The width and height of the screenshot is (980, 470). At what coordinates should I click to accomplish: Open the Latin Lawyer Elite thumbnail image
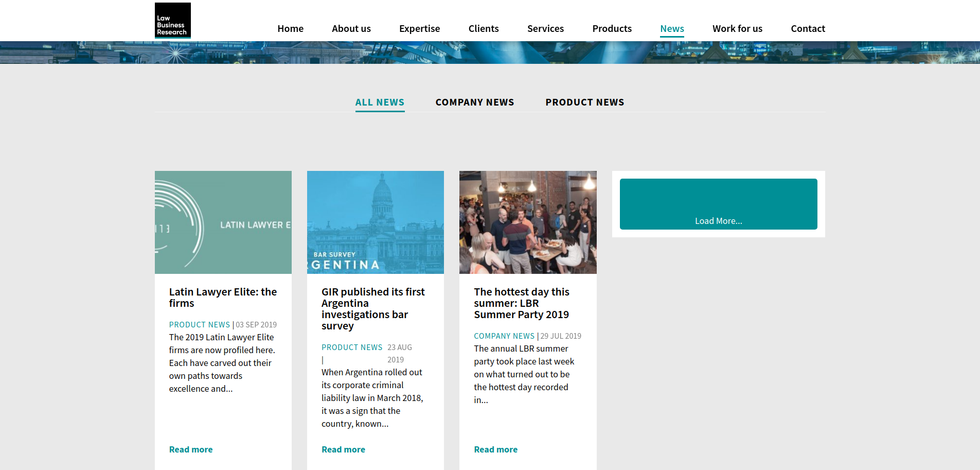point(223,222)
